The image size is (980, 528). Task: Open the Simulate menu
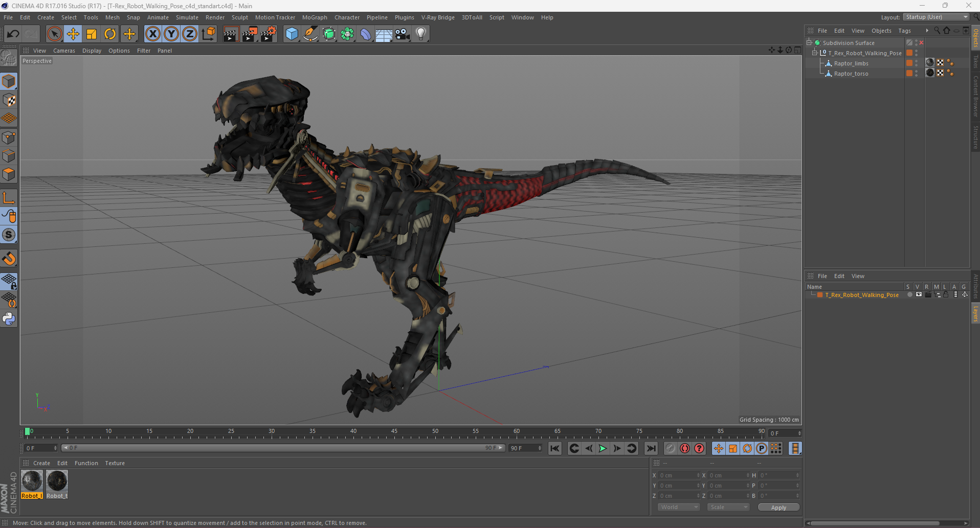tap(187, 17)
